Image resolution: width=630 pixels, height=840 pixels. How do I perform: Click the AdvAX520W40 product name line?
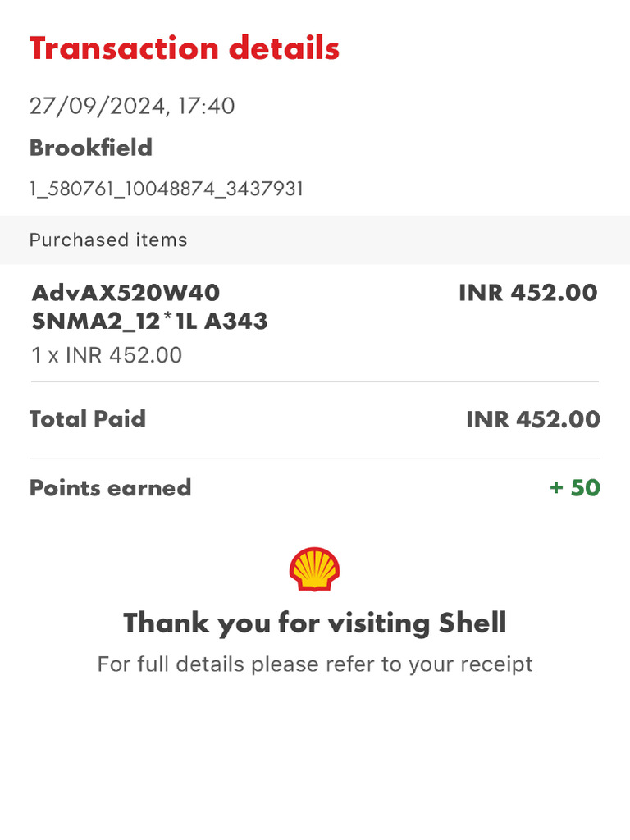[126, 293]
